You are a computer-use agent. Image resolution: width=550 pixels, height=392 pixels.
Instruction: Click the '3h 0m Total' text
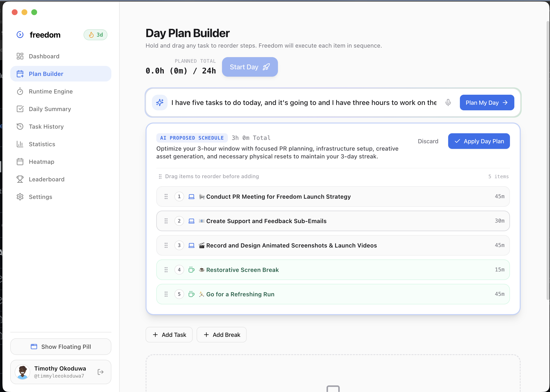point(251,138)
